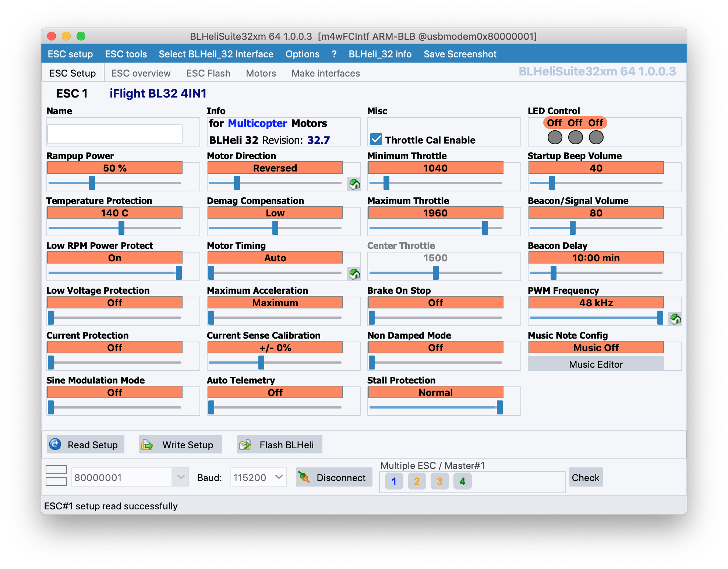Switch to the Motors tab
Image resolution: width=728 pixels, height=569 pixels.
[261, 73]
